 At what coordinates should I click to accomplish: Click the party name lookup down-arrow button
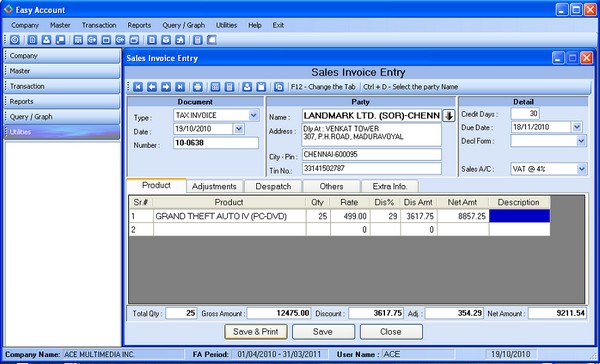448,116
